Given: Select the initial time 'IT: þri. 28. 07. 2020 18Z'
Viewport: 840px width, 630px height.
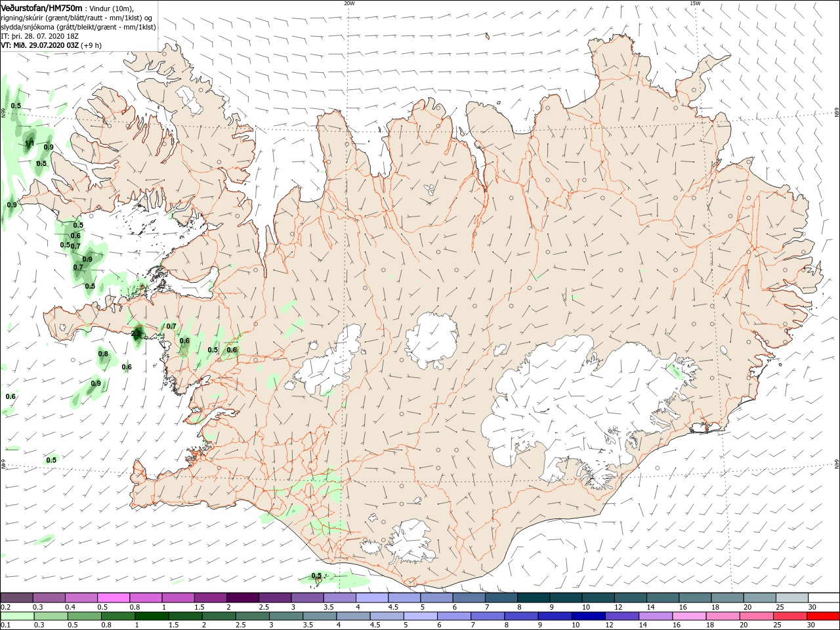Looking at the screenshot, I should point(40,36).
